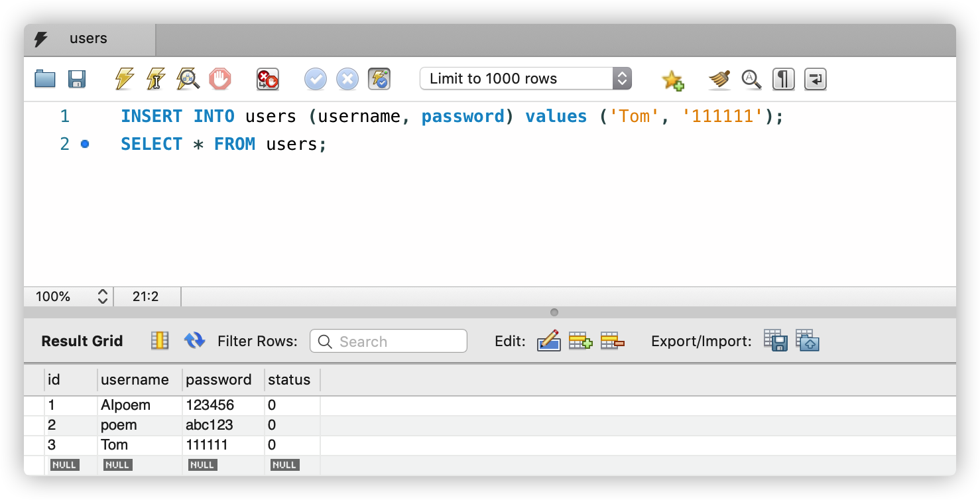Screen dimensions: 980x500
Task: Execute statement under cursor lightning icon
Action: pyautogui.click(x=156, y=79)
